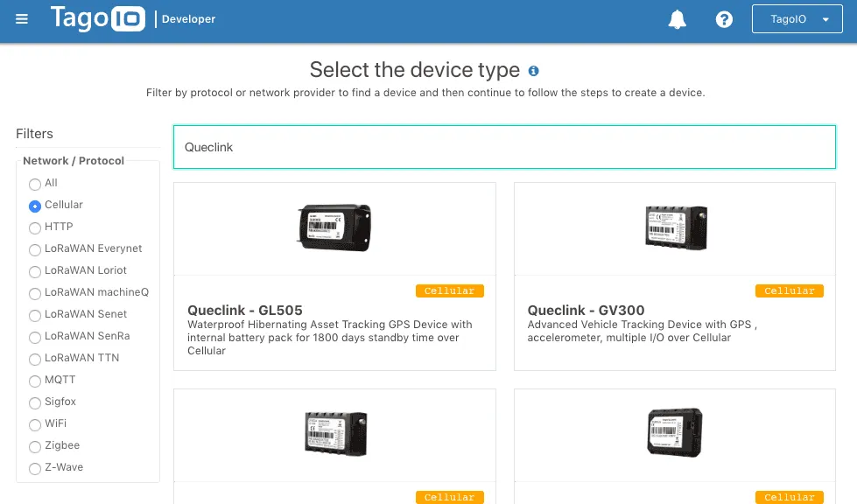Image resolution: width=857 pixels, height=504 pixels.
Task: Select the HTTP protocol filter
Action: (x=34, y=227)
